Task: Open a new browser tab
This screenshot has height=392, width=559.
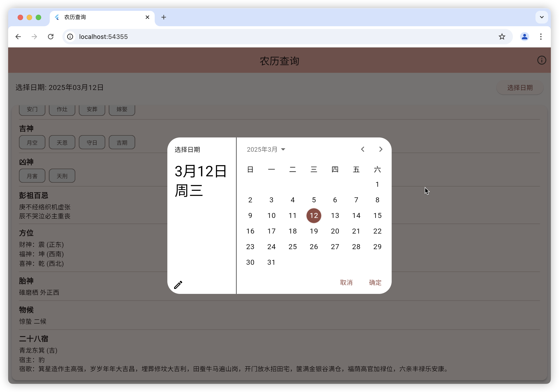Action: pos(164,17)
